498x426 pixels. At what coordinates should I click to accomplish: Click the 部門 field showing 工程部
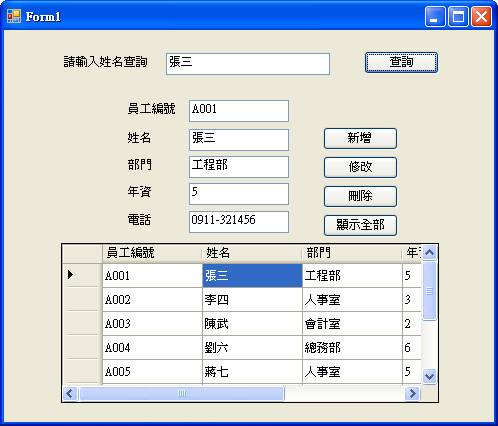click(x=239, y=167)
